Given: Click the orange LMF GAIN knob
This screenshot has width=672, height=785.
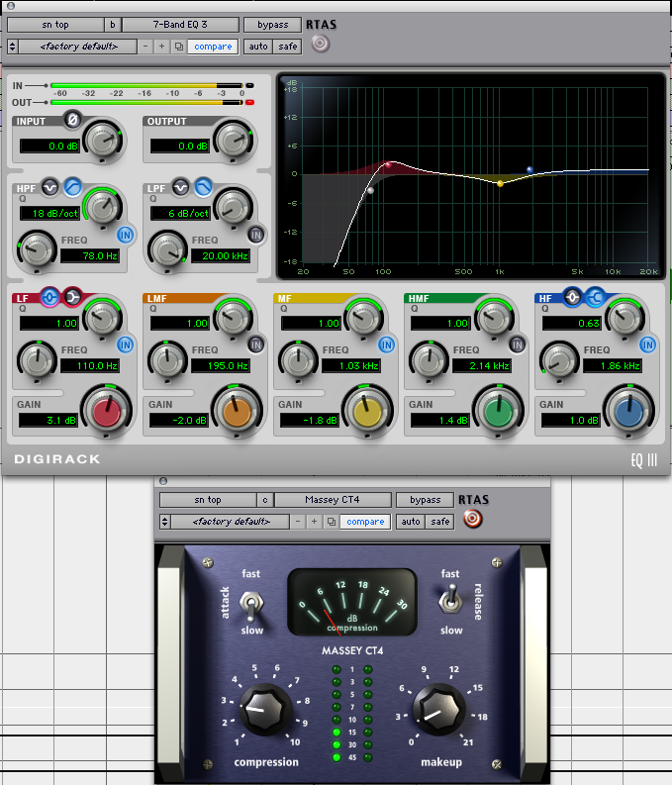Looking at the screenshot, I should point(238,412).
